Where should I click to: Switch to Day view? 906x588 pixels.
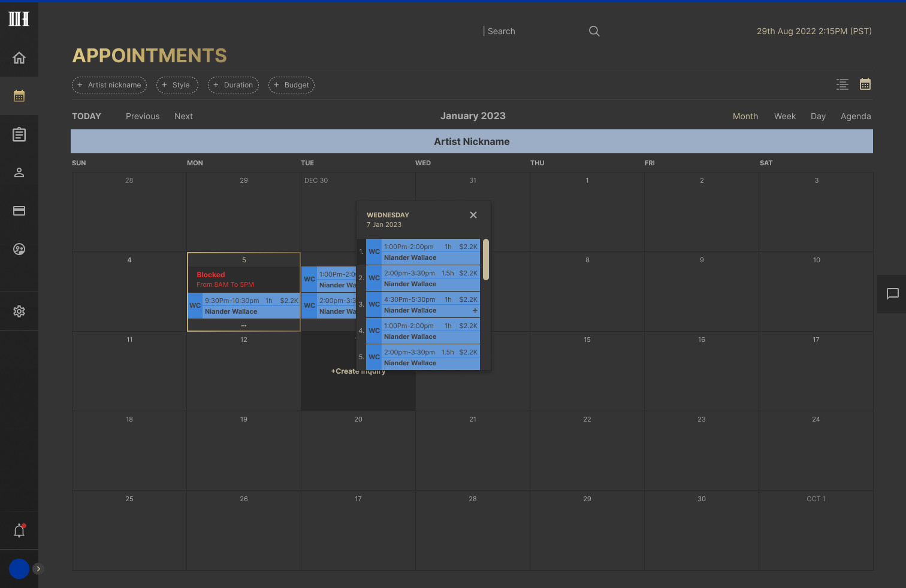click(x=818, y=116)
